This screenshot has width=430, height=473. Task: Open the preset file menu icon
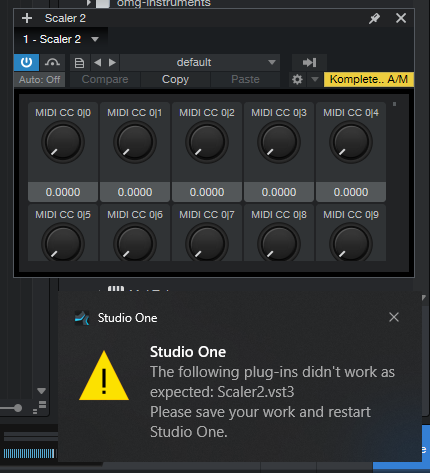click(79, 63)
